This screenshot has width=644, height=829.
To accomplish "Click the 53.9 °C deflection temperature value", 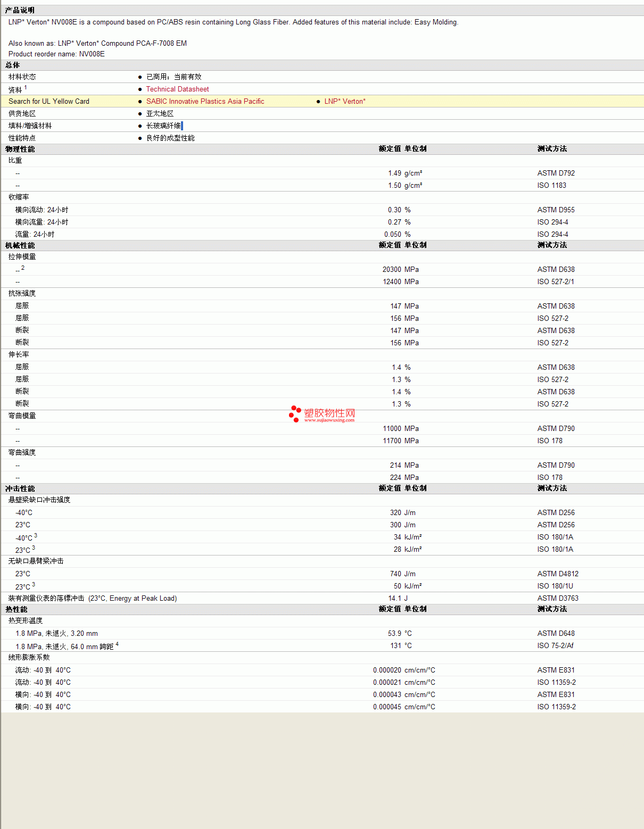I will (x=400, y=633).
